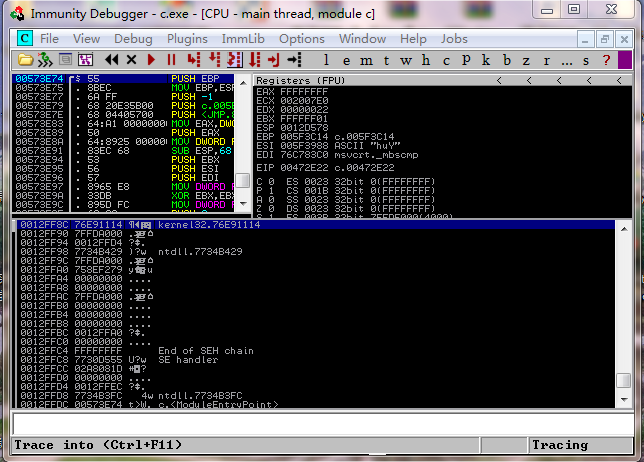The image size is (644, 462).
Task: Click the Registers (FPU) header bar
Action: (443, 80)
